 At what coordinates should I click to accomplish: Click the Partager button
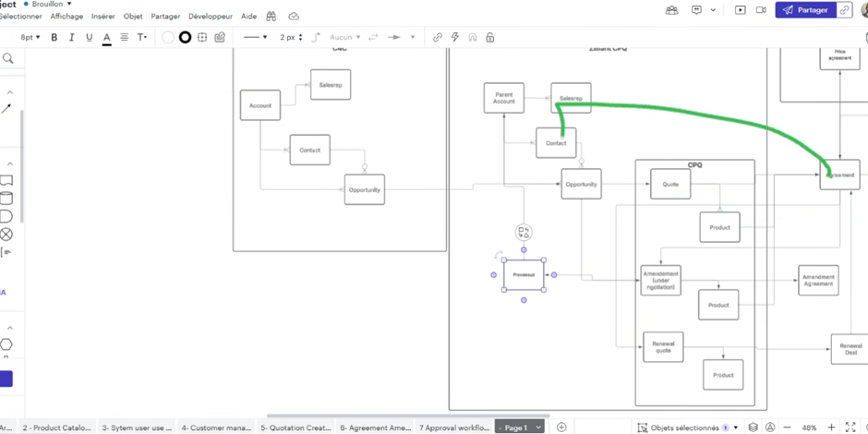pos(804,10)
